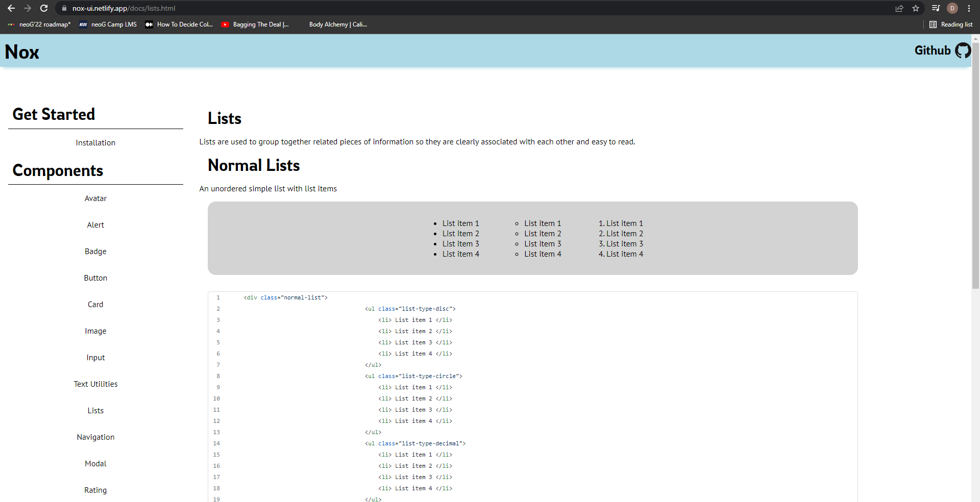Click the Normal Lists heading

tap(254, 166)
